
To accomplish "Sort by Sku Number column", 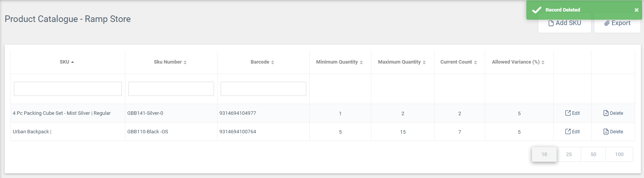I will 170,62.
